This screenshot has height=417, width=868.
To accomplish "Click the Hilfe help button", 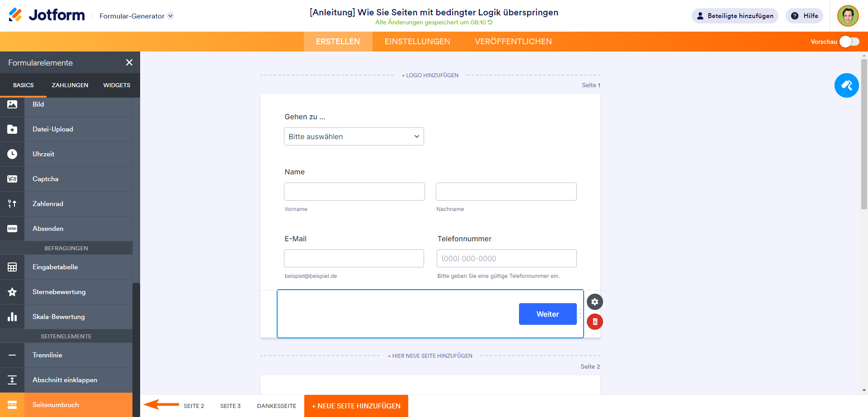I will click(x=804, y=16).
